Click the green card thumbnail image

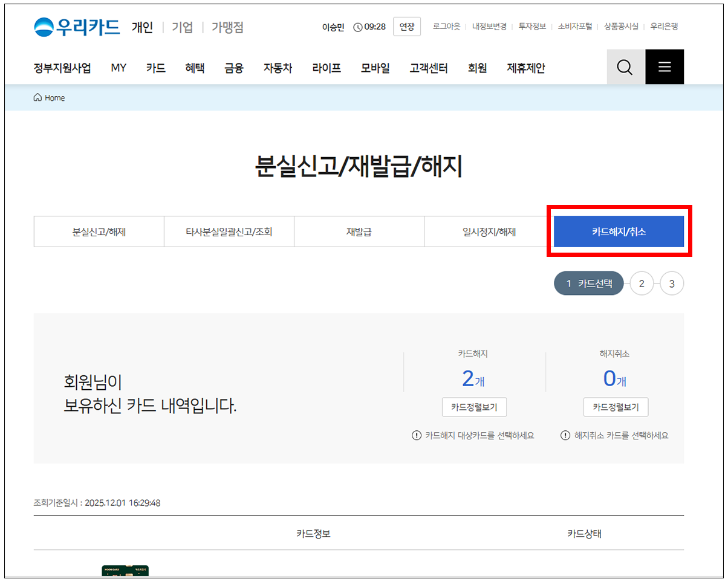coord(125,571)
